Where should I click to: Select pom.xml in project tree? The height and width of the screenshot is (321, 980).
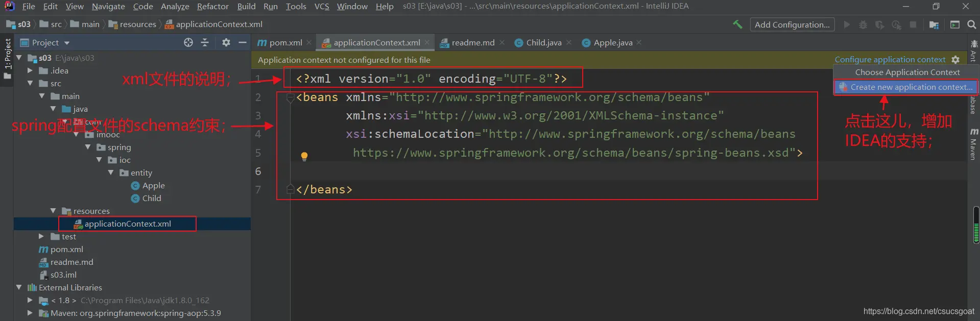pos(61,249)
